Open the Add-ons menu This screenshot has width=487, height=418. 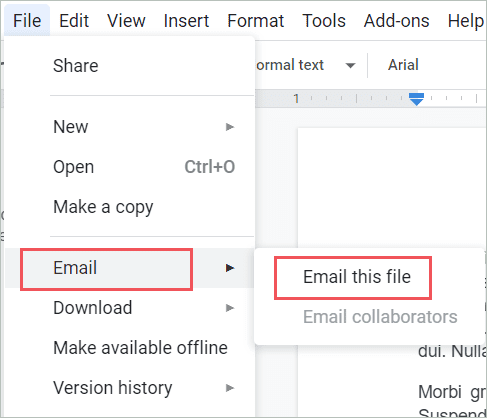(396, 21)
